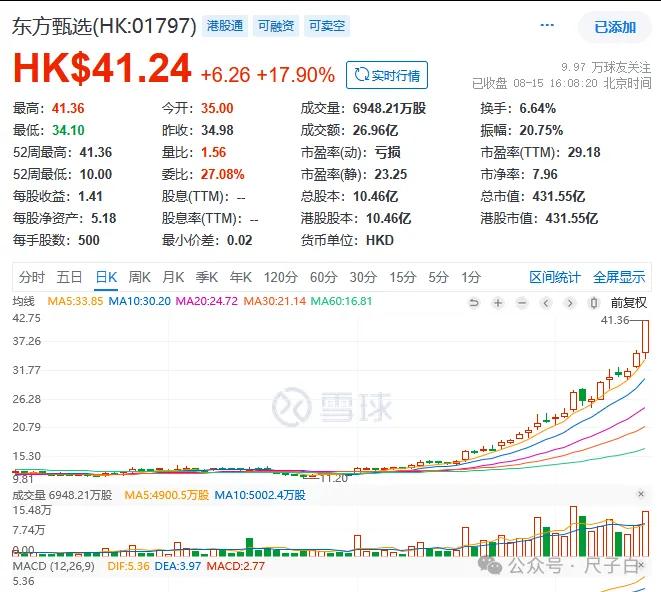Click the 成交量 value 6948.21万股 in stats
The height and width of the screenshot is (592, 661).
point(389,108)
